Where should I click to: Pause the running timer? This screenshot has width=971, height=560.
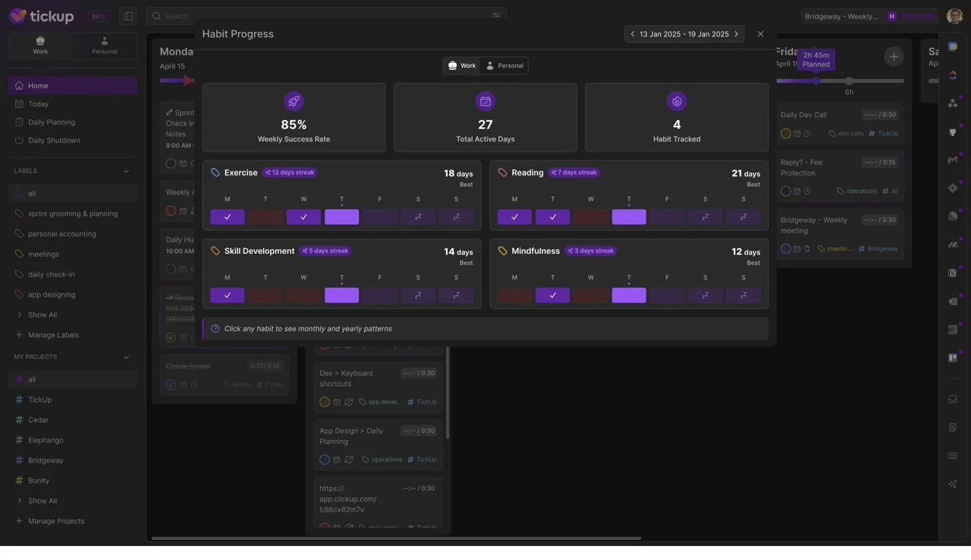(x=892, y=17)
